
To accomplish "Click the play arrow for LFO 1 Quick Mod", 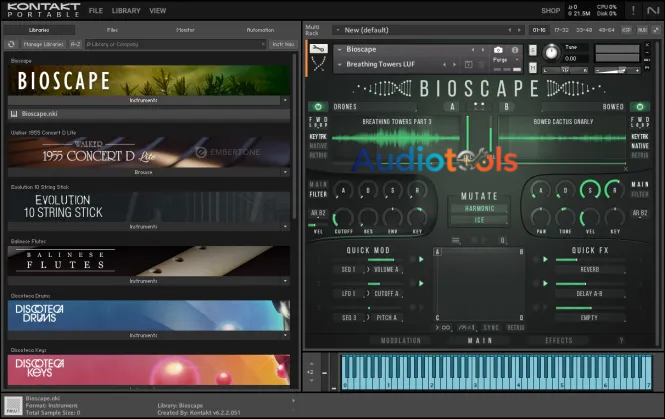I will click(421, 283).
